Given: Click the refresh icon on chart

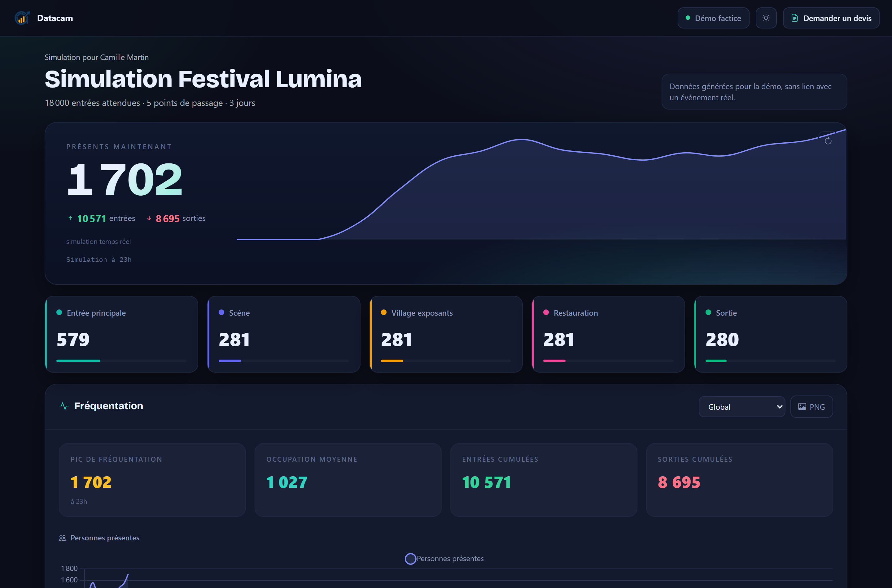Looking at the screenshot, I should coord(828,141).
